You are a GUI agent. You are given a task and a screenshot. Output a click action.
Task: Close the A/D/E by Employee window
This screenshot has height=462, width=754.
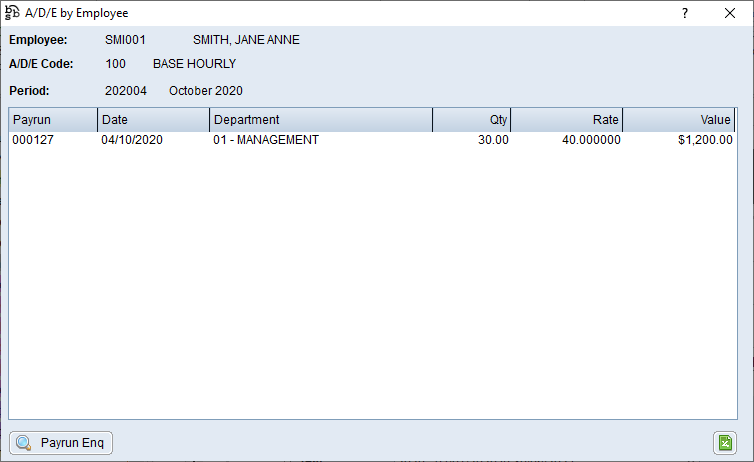tap(730, 14)
